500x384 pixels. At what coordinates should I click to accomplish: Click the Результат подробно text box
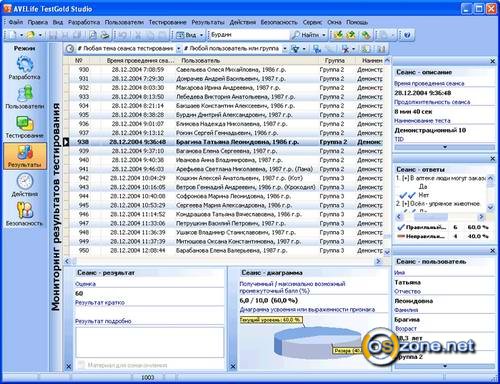click(x=150, y=342)
